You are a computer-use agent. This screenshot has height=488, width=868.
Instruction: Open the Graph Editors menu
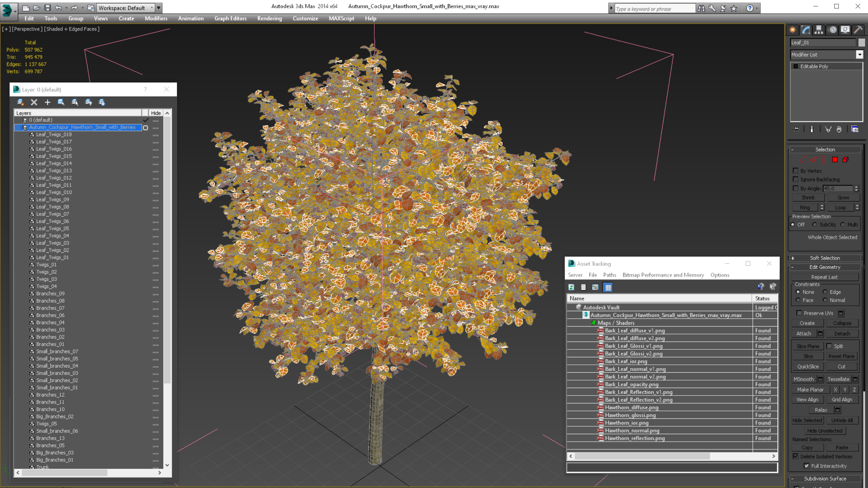[x=231, y=18]
